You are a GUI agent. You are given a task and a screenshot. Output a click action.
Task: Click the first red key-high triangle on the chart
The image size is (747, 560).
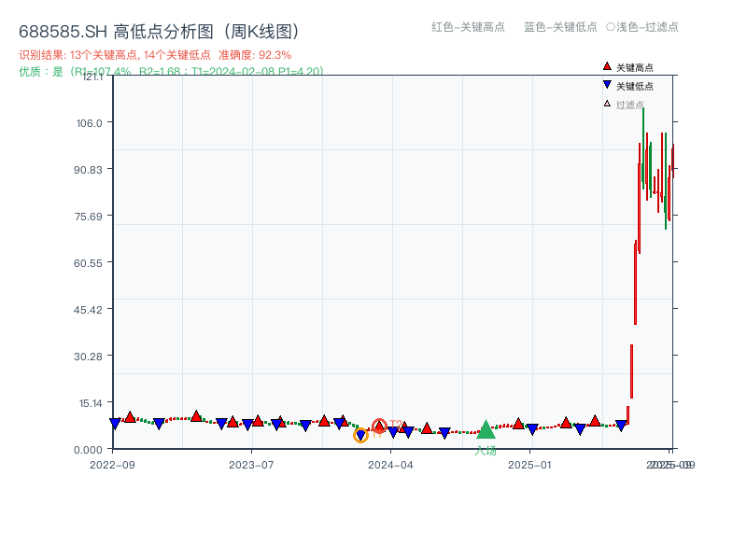128,417
